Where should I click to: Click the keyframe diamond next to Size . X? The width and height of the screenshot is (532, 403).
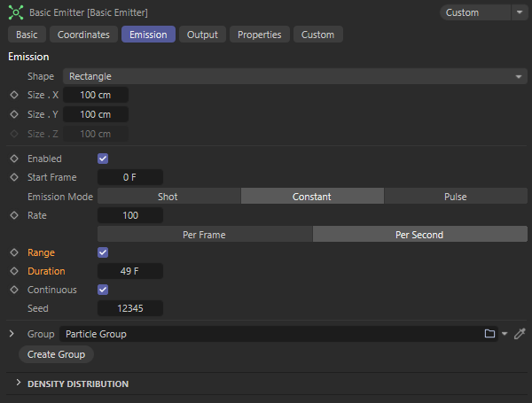point(13,95)
